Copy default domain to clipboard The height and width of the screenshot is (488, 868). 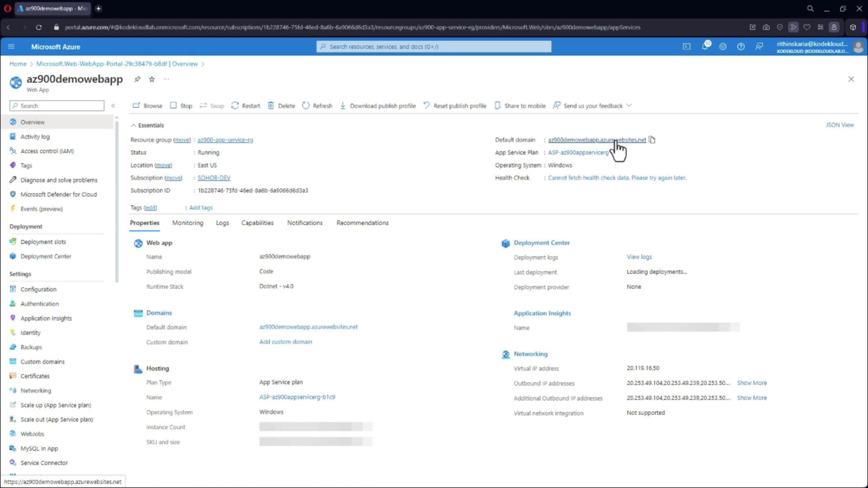(x=652, y=140)
